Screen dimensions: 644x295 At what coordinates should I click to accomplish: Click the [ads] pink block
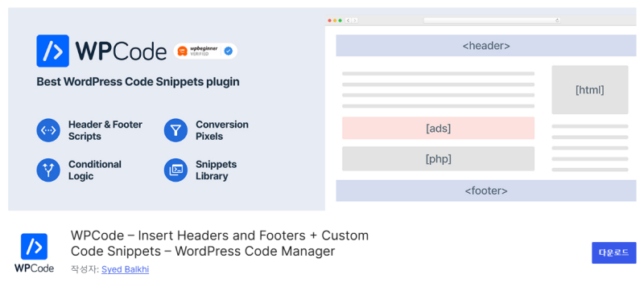[x=438, y=128]
